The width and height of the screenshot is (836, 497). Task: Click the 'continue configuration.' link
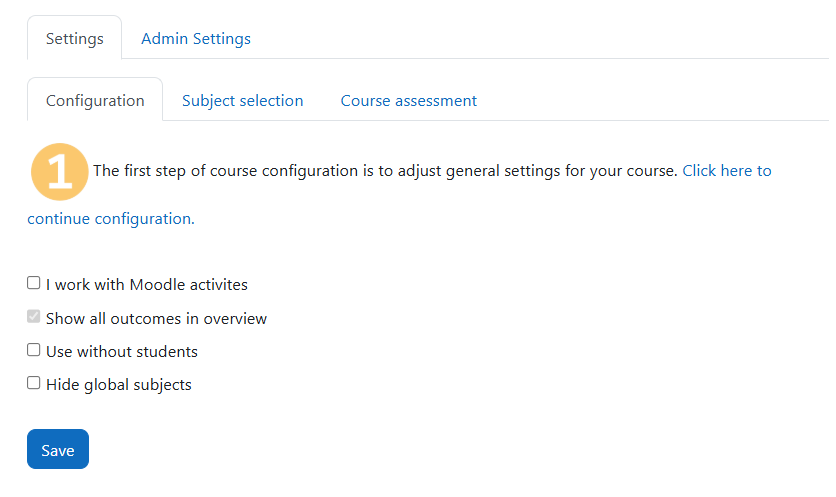[x=111, y=219]
